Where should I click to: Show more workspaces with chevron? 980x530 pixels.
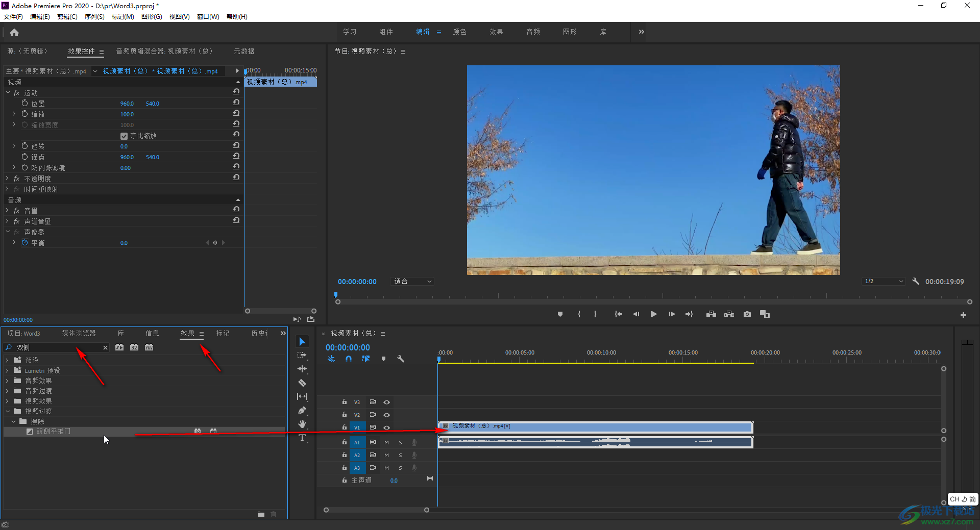coord(641,32)
